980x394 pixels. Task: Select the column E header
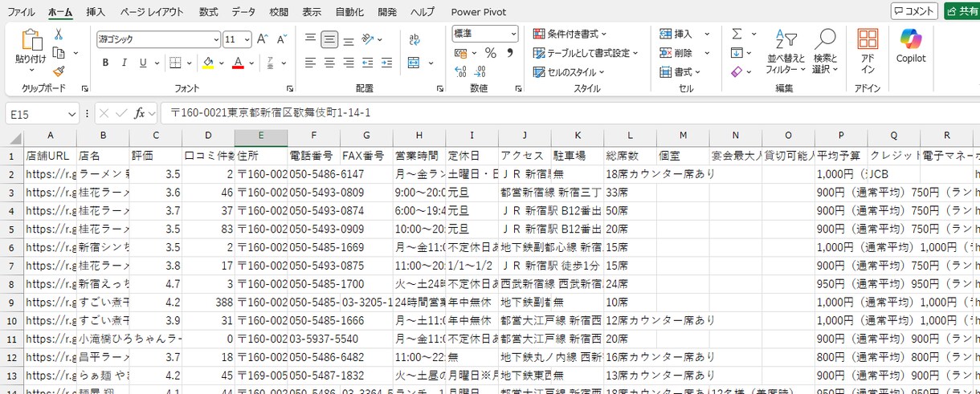261,136
